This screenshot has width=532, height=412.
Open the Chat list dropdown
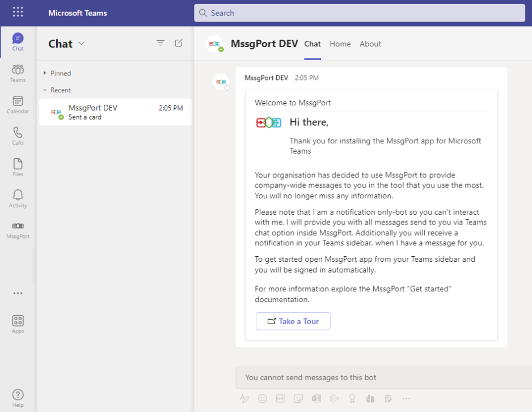(81, 44)
